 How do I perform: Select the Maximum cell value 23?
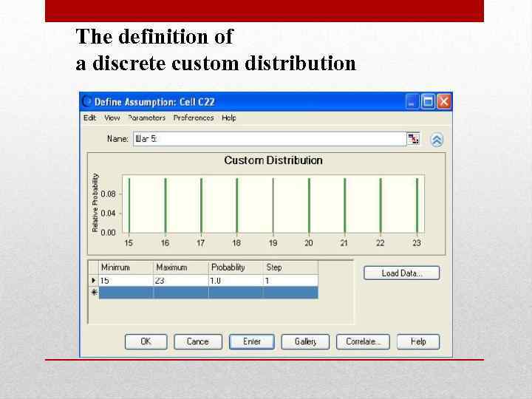[181, 281]
